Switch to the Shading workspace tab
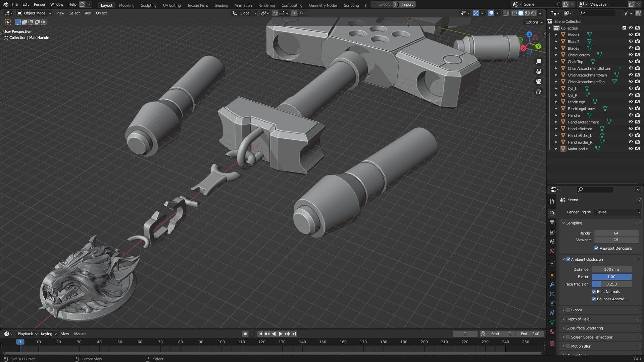 pyautogui.click(x=221, y=5)
